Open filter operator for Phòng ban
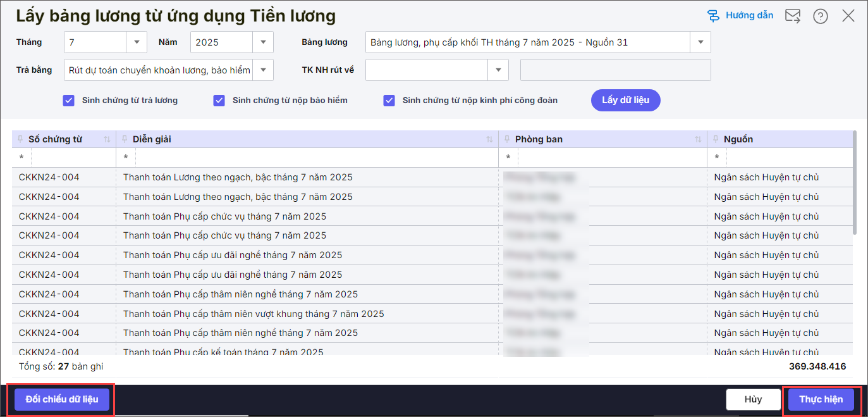 click(x=508, y=158)
